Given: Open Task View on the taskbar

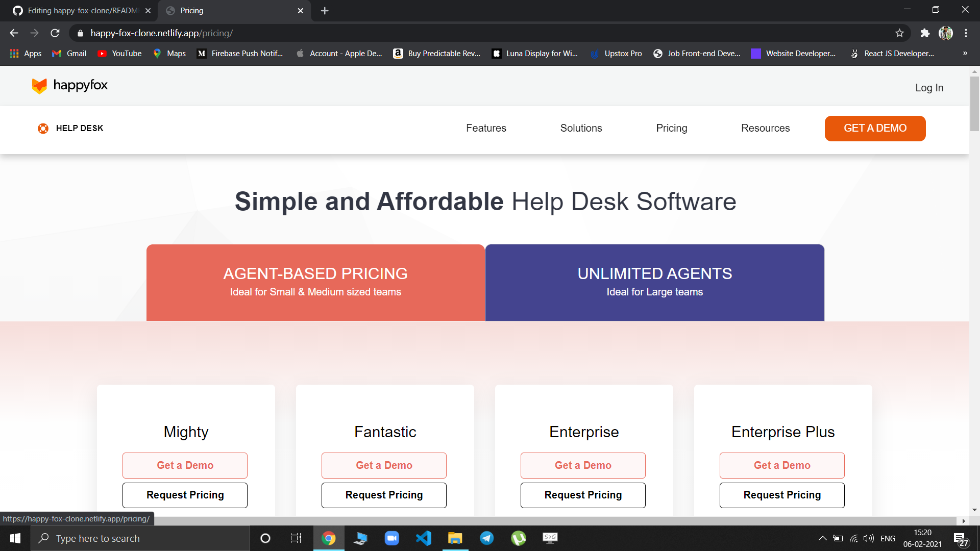Looking at the screenshot, I should (296, 538).
